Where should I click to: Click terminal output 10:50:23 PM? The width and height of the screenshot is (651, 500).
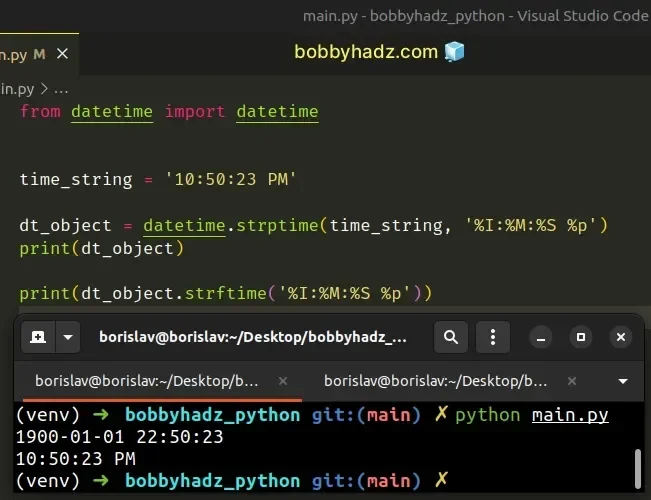tap(76, 459)
